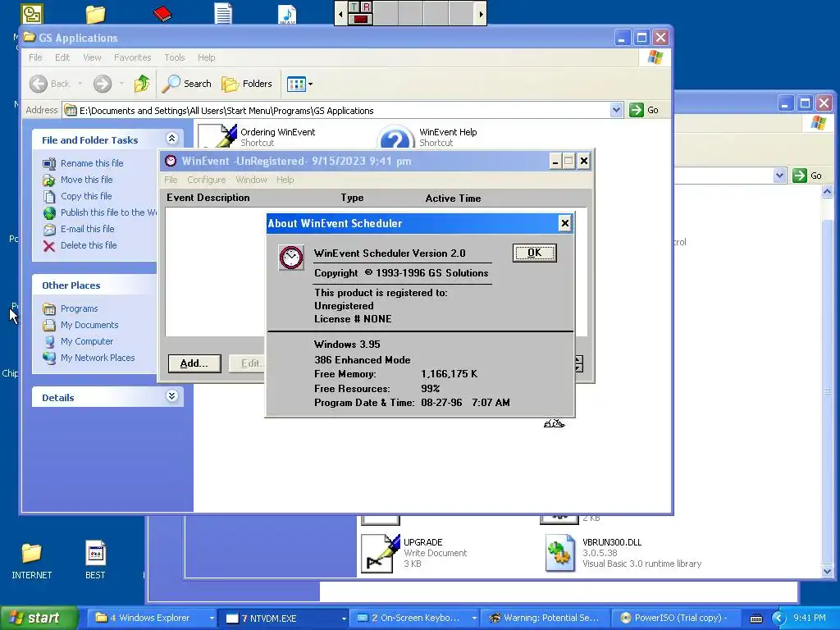Click the INTERNET folder desktop icon
Viewport: 840px width, 630px height.
31,560
